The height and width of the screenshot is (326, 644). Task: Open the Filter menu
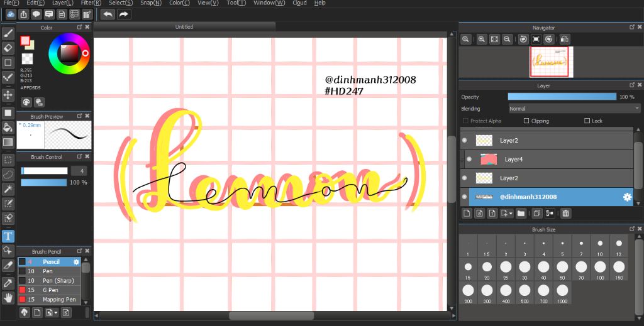click(91, 3)
